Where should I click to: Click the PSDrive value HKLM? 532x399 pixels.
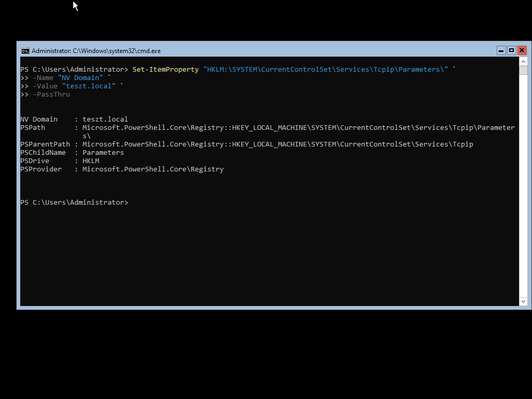click(x=91, y=161)
